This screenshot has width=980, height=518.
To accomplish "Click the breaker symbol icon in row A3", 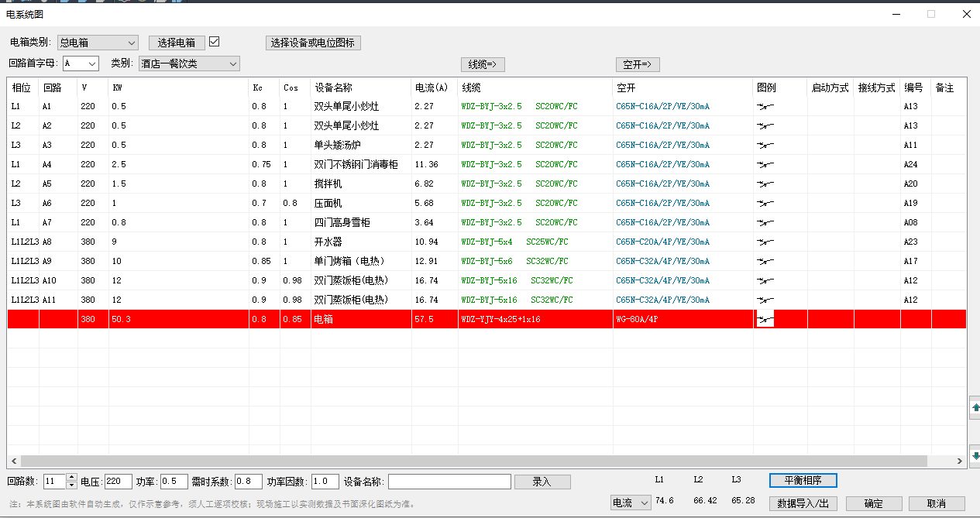I will 765,146.
